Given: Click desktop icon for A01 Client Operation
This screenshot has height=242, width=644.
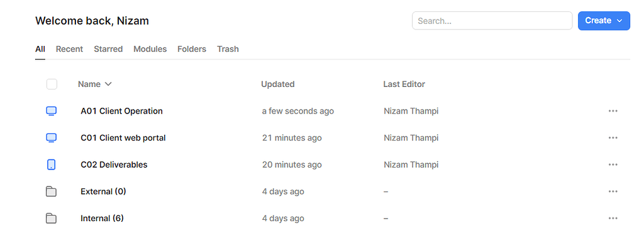Looking at the screenshot, I should 52,111.
